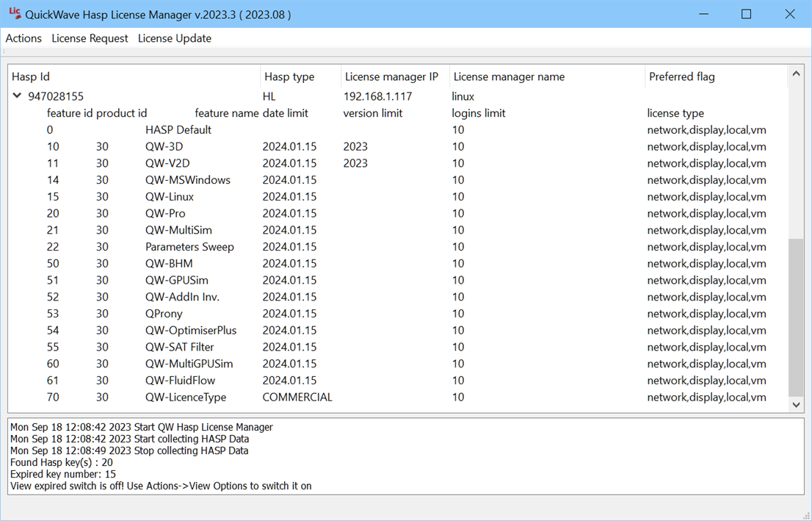
Task: Click the 'date limit' sub-header label
Action: (x=286, y=113)
